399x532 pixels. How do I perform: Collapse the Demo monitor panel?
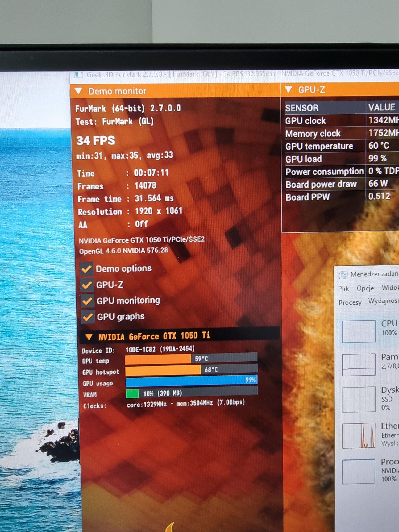[78, 91]
